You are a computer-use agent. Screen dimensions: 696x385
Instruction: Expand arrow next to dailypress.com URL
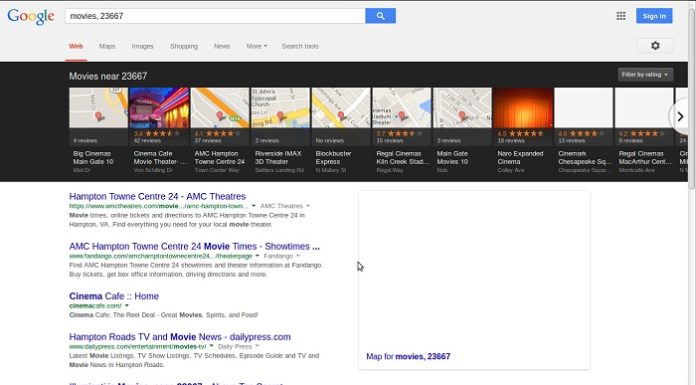[211, 346]
